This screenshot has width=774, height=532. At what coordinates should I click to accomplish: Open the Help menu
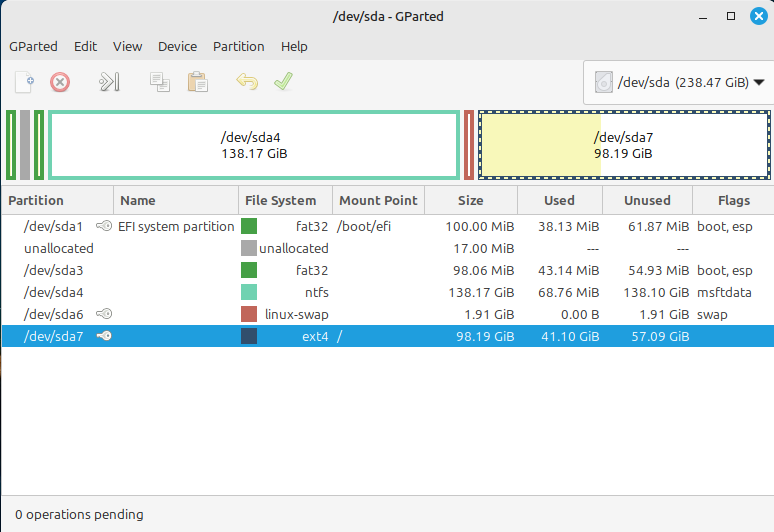pos(294,46)
